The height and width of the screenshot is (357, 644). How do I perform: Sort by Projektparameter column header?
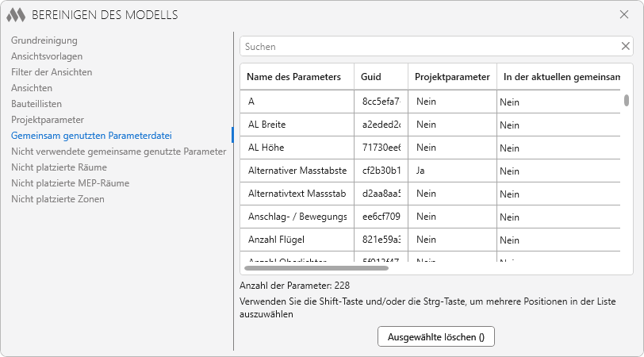452,77
